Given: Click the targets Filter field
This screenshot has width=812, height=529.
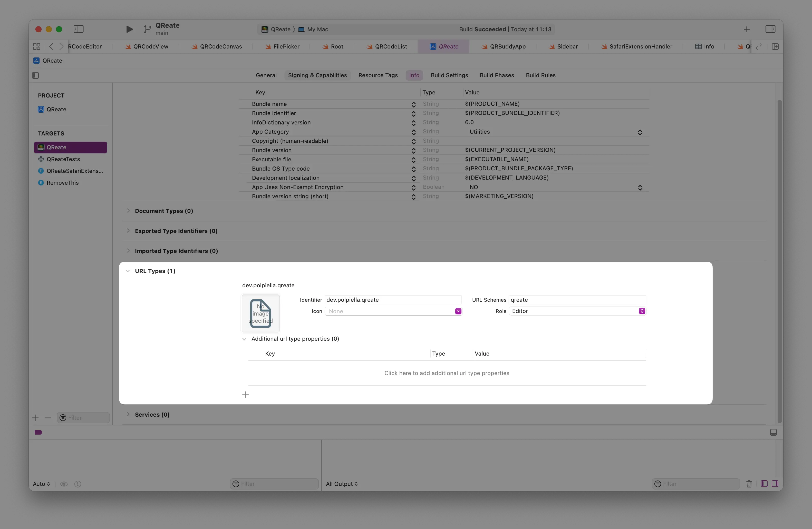Looking at the screenshot, I should point(83,418).
